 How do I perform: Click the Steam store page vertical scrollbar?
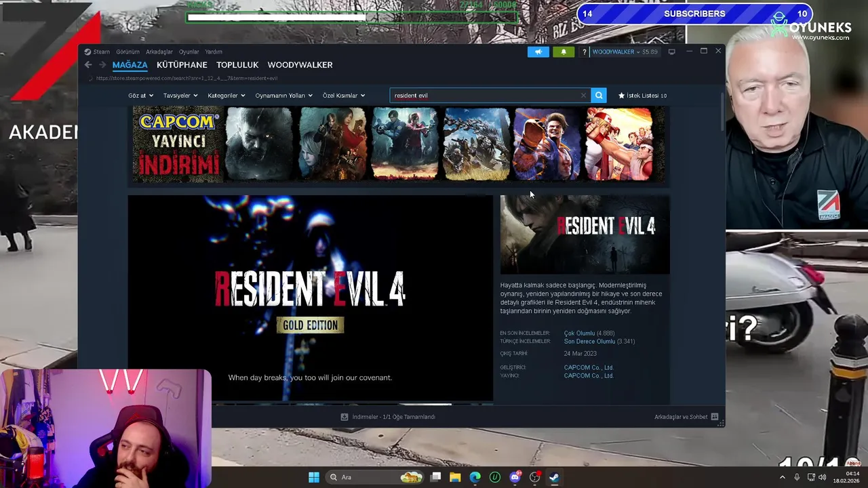click(721, 112)
